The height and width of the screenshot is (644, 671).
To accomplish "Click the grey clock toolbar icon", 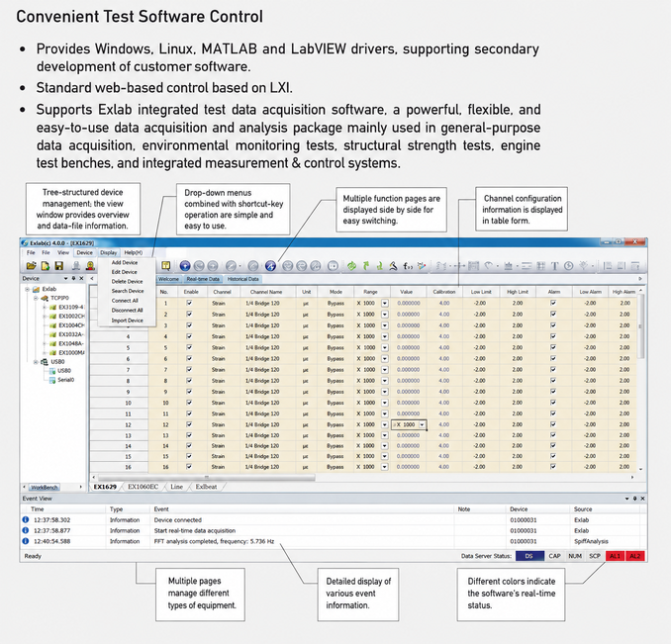I will [568, 266].
